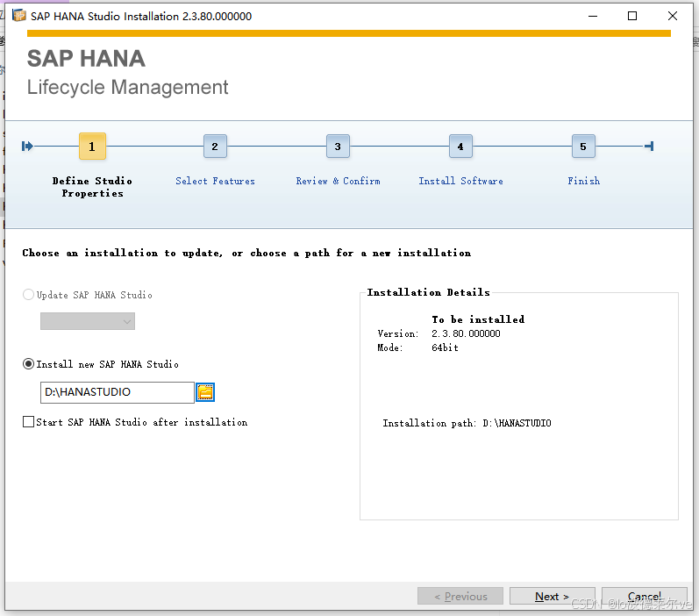This screenshot has height=616, width=699.
Task: Enable Start SAP HANA Studio after installation
Action: pyautogui.click(x=29, y=422)
